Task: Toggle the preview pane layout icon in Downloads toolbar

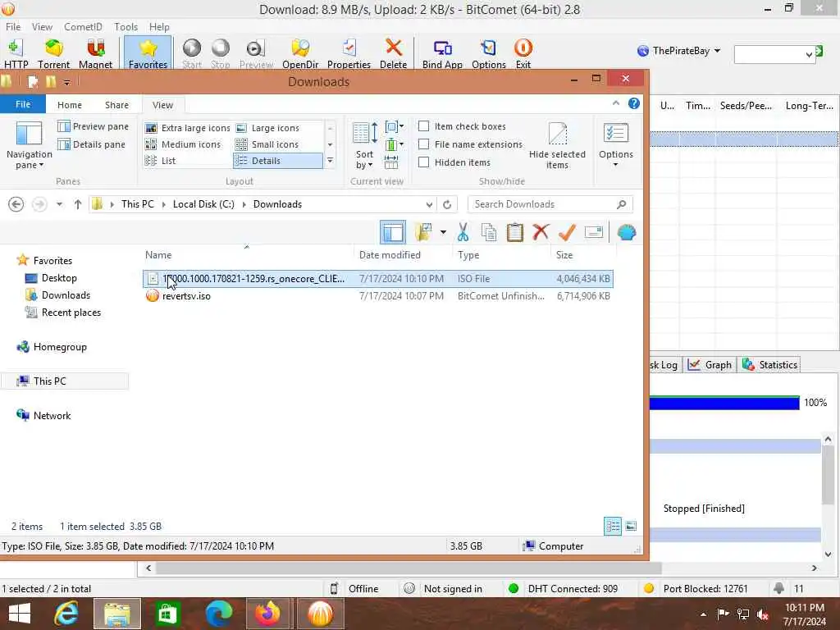Action: click(393, 232)
